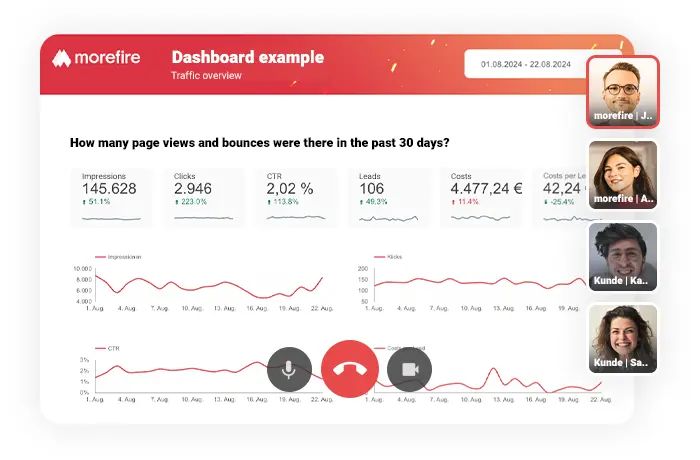700x460 pixels.
Task: Select the Leads scorecard showing 106
Action: (389, 196)
